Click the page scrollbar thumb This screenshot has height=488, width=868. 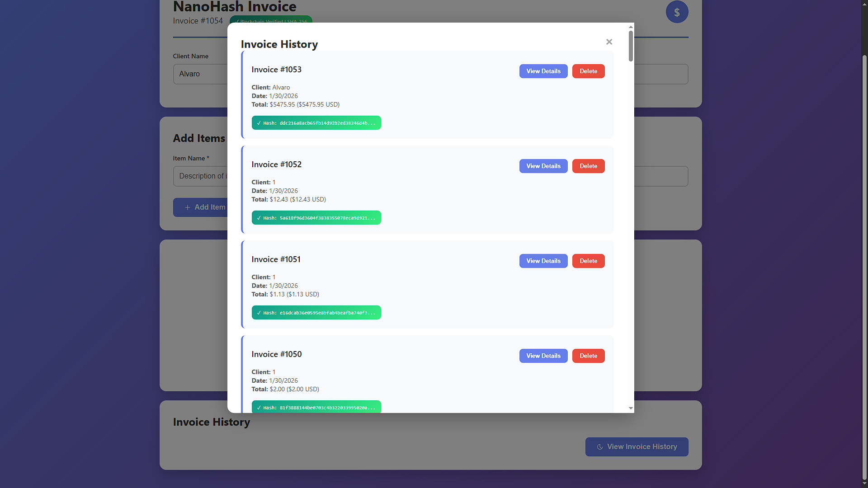pos(864,267)
